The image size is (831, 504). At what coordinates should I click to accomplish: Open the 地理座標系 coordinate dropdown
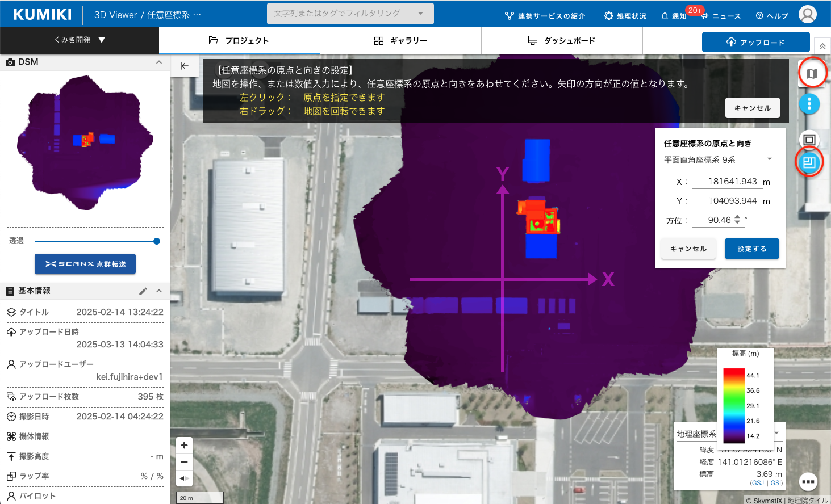coord(729,434)
